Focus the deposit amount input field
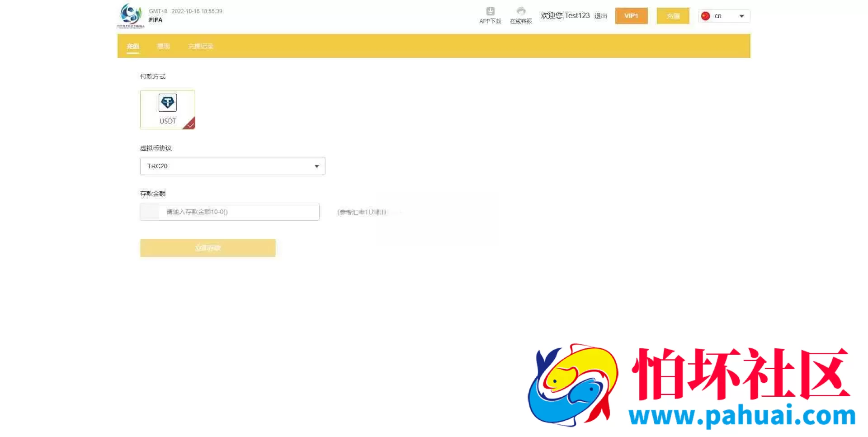The width and height of the screenshot is (868, 437). tap(230, 212)
